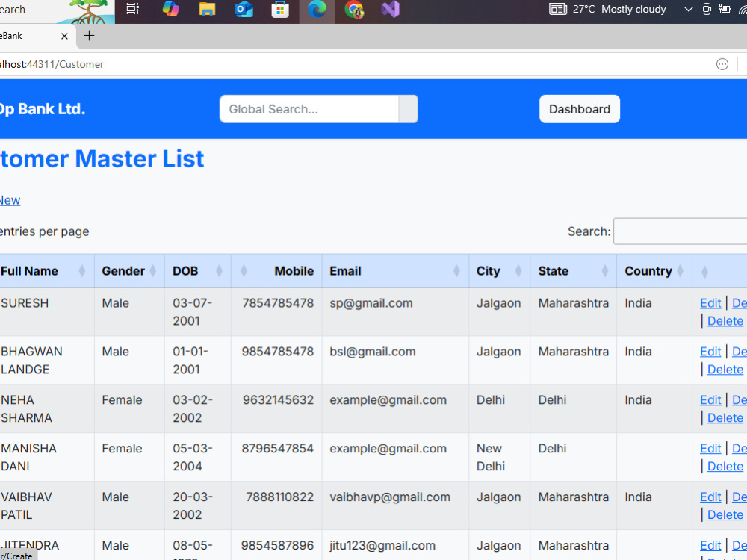The height and width of the screenshot is (560, 747).
Task: Open Microsoft Store taskbar icon
Action: click(280, 9)
